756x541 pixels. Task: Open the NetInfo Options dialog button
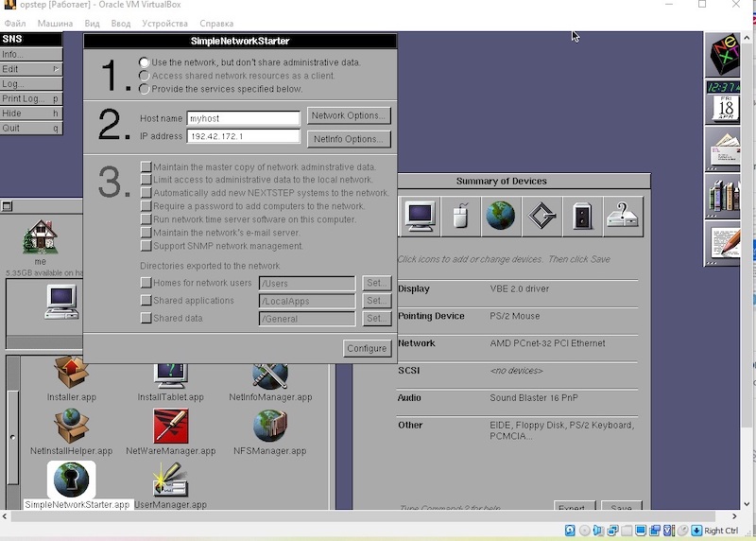pyautogui.click(x=348, y=139)
